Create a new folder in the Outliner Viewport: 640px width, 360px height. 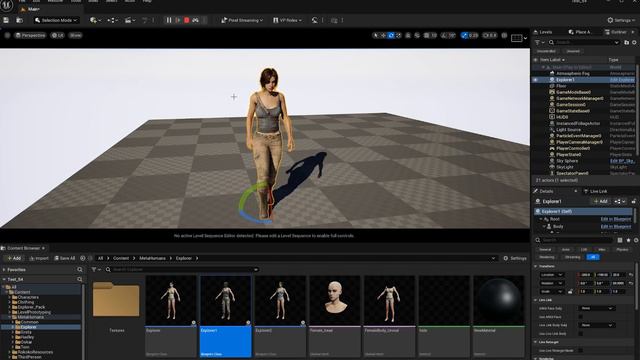pos(627,42)
